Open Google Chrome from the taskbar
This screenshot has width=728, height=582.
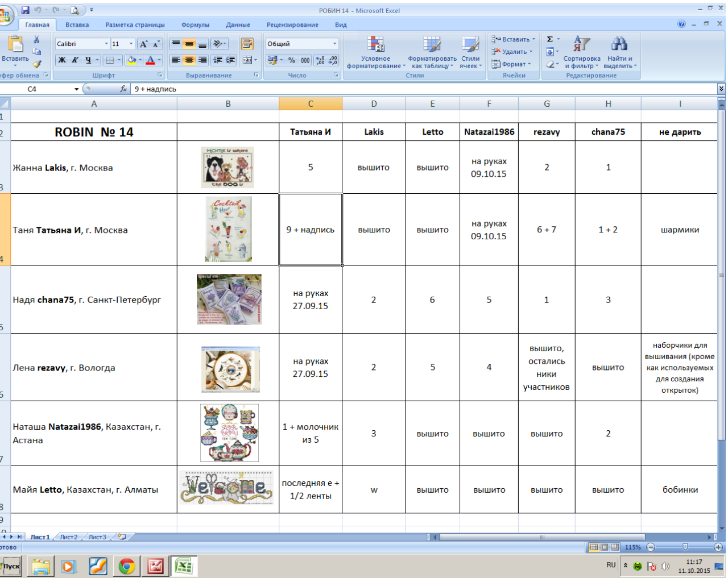coord(126,566)
